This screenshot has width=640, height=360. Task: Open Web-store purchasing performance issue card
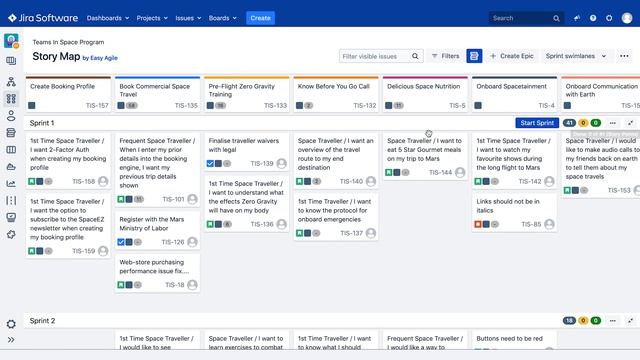click(158, 273)
